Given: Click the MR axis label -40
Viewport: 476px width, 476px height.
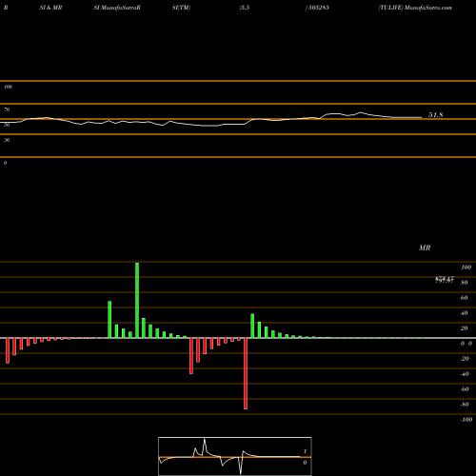Looking at the screenshot, I should [x=465, y=374].
